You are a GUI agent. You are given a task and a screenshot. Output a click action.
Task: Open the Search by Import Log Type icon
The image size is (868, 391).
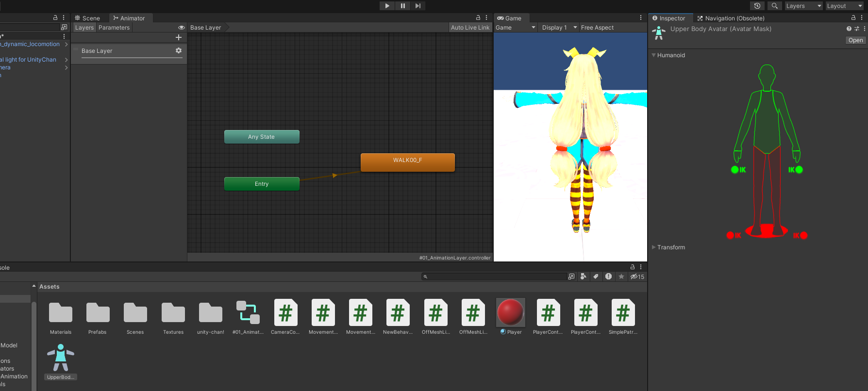coord(608,277)
